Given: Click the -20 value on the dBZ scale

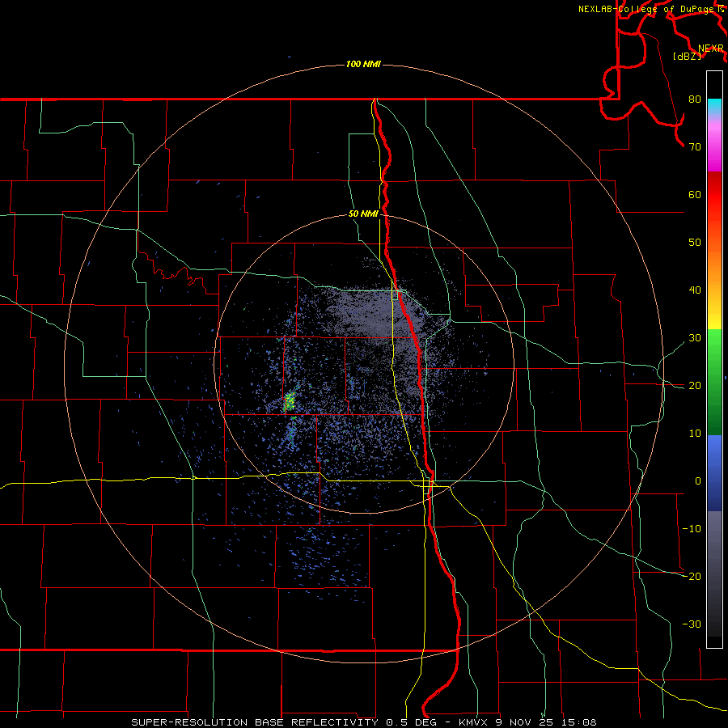Looking at the screenshot, I should click(692, 577).
